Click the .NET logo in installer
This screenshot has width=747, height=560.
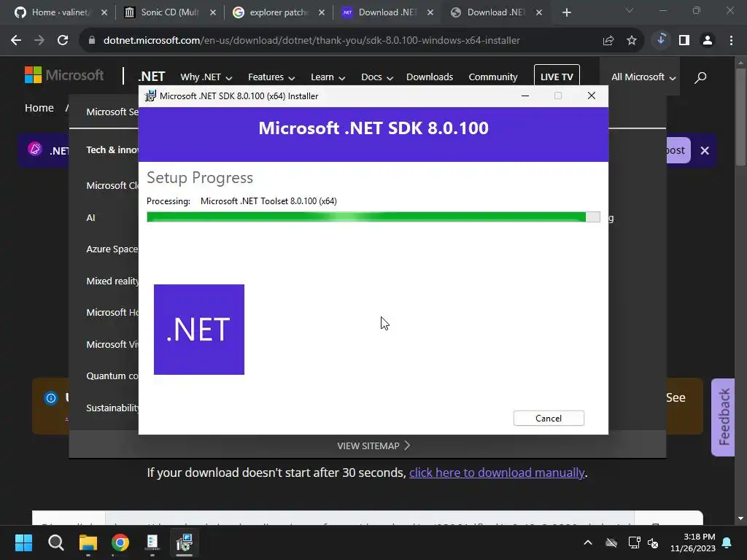199,330
